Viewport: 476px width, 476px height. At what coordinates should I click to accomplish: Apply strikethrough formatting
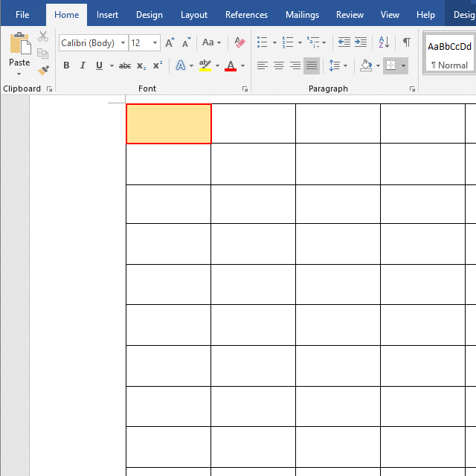125,65
